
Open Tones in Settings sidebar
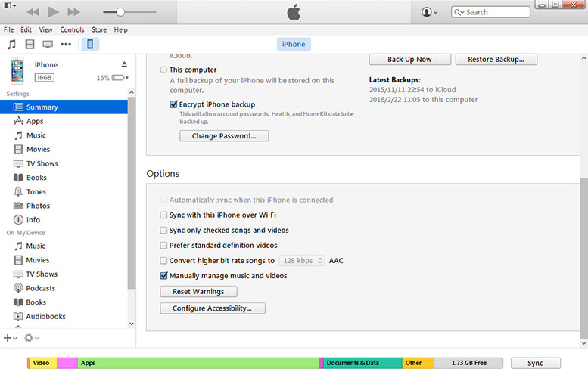64,191
